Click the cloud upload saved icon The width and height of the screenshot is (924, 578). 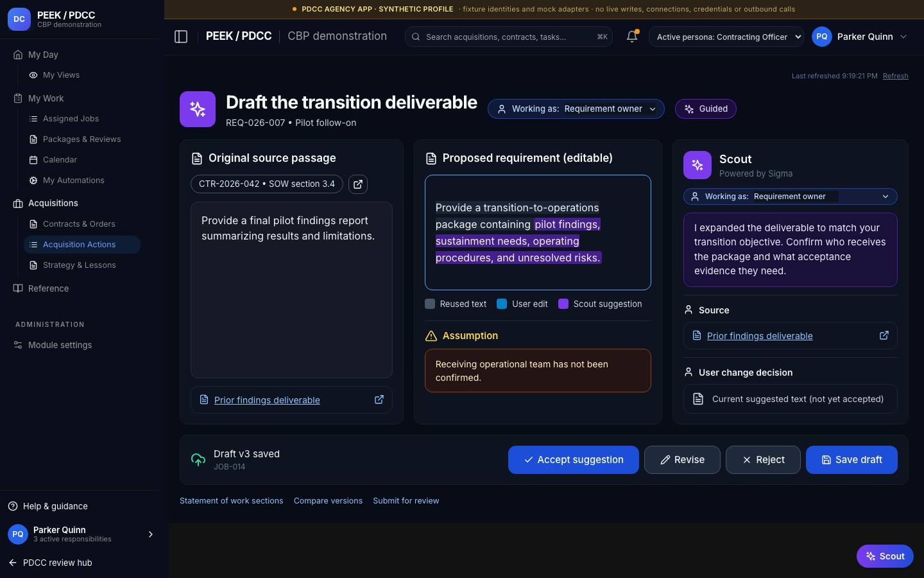pos(198,459)
